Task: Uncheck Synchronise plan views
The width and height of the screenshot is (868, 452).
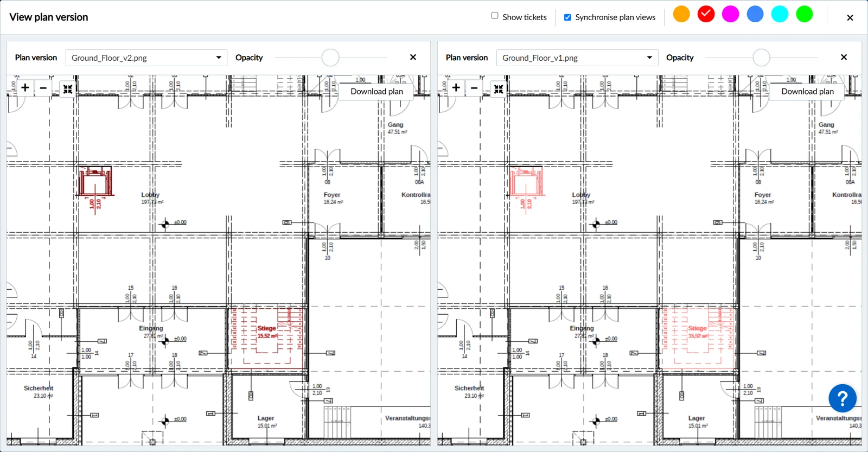Action: [x=567, y=17]
